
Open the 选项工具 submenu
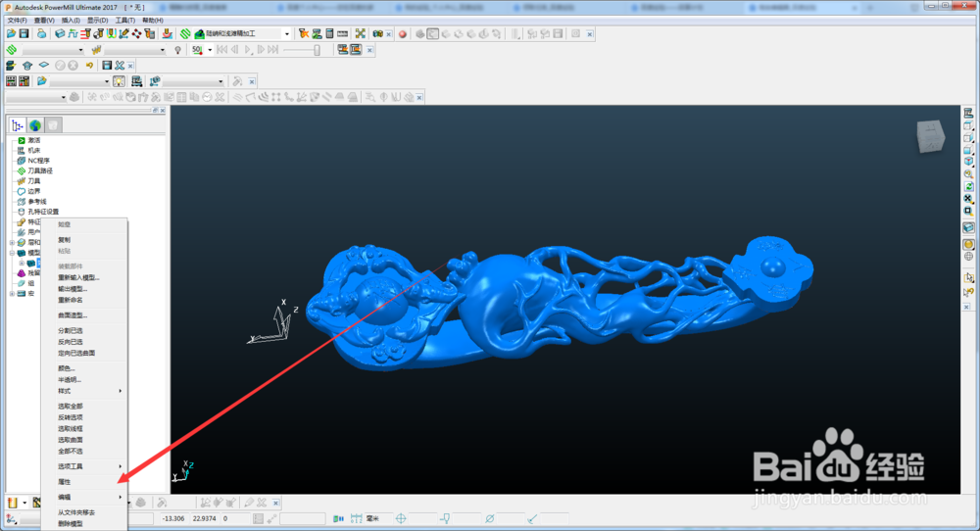70,466
